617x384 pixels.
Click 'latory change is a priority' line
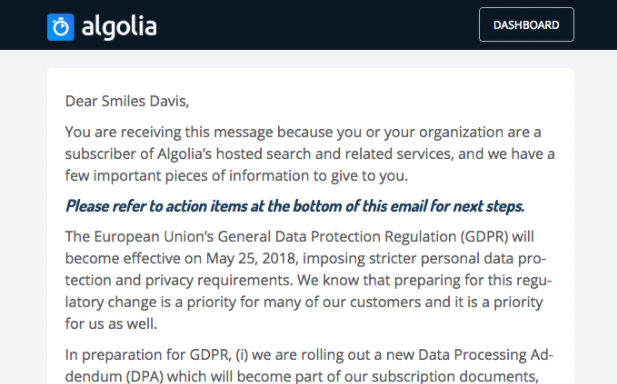[150, 302]
